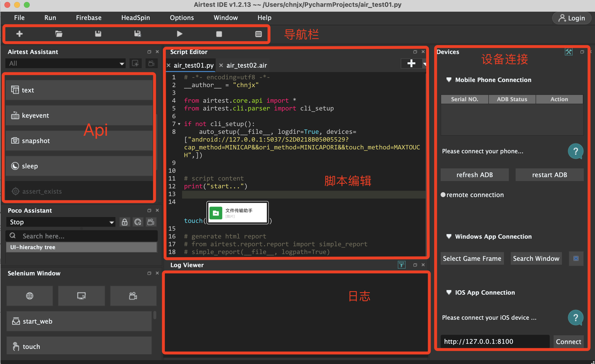
Task: Click the Log Viewer filter icon
Action: [402, 265]
